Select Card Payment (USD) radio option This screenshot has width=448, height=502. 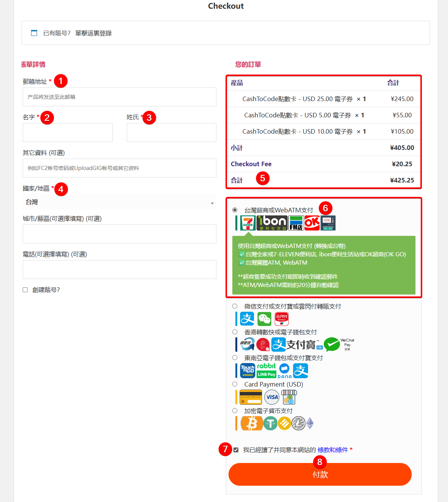(235, 384)
